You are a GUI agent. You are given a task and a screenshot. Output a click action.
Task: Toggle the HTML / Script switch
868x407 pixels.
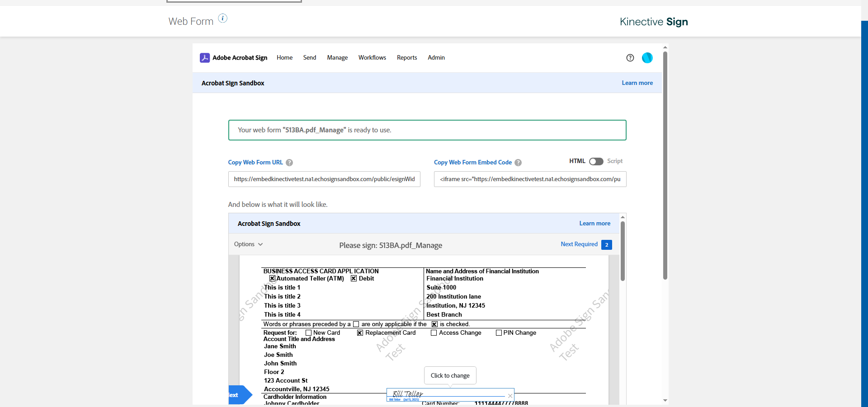click(x=596, y=161)
